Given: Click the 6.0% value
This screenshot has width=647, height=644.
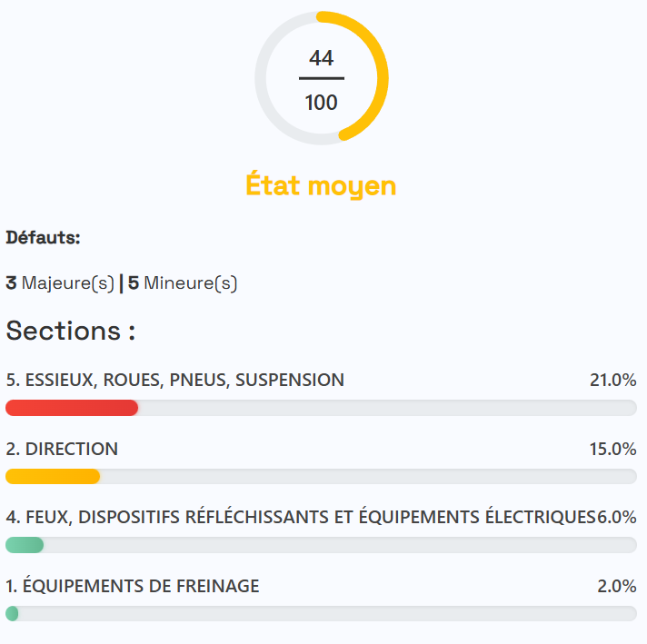Looking at the screenshot, I should tap(617, 517).
